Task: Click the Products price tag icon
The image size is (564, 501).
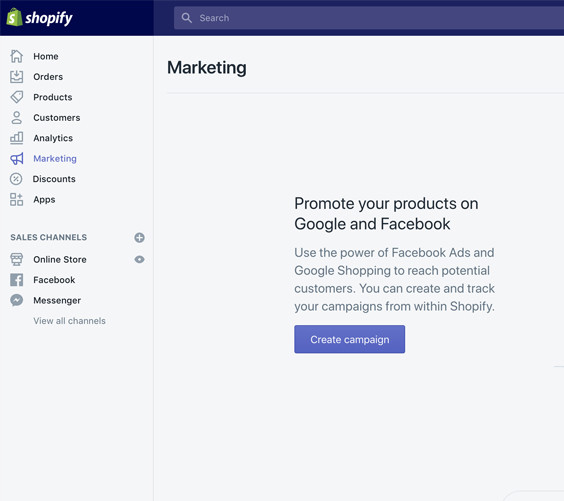Action: pos(17,97)
